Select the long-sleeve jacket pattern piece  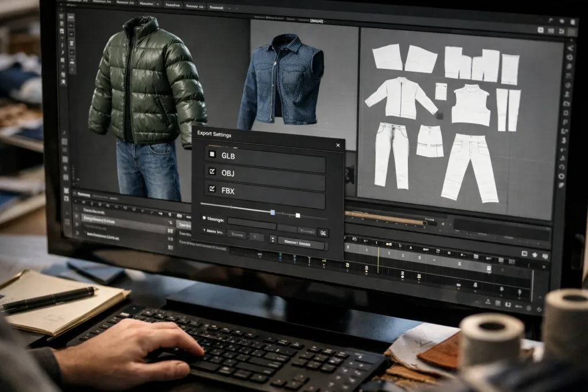click(400, 96)
